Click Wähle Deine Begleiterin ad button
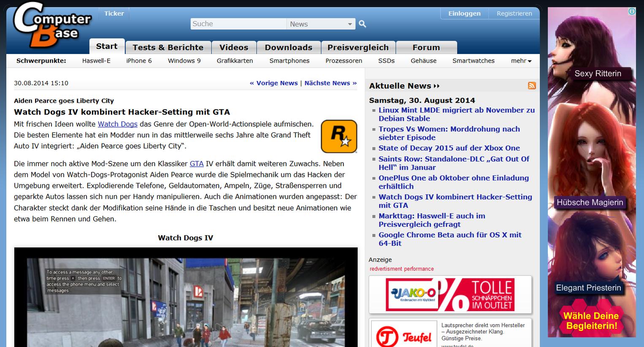 (x=591, y=320)
